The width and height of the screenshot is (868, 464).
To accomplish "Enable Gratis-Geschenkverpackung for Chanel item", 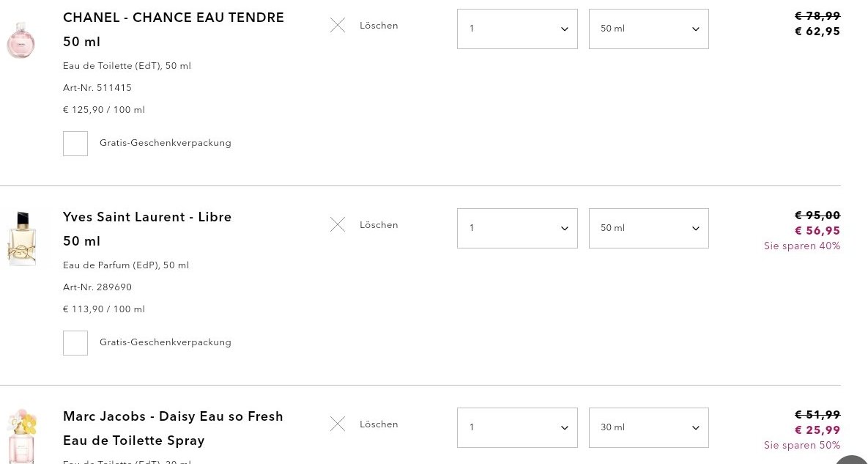I will (75, 144).
